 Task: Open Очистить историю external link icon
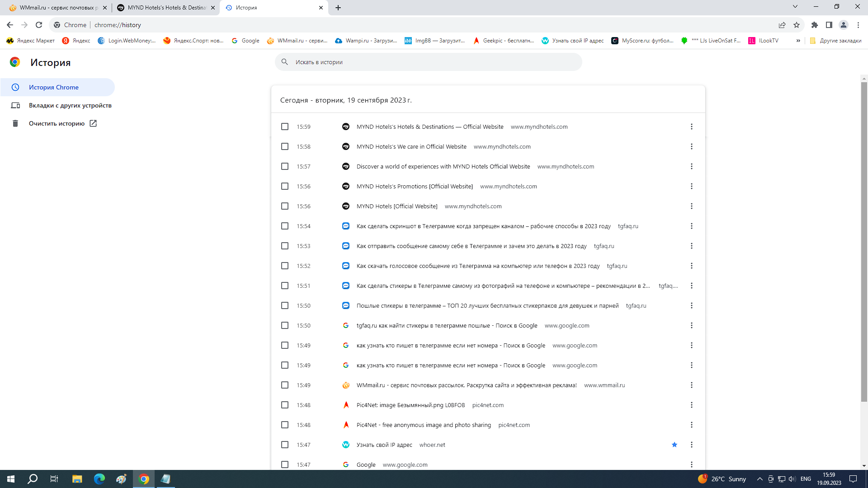tap(93, 123)
